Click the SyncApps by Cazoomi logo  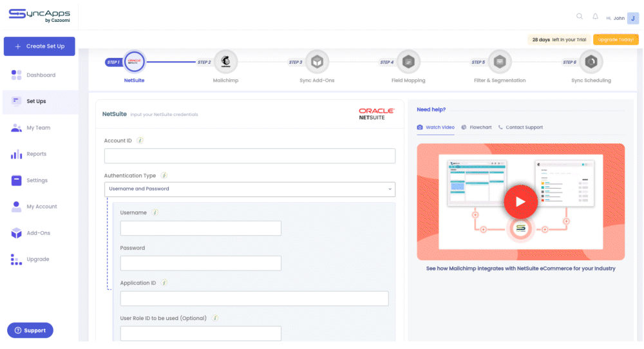click(x=39, y=15)
